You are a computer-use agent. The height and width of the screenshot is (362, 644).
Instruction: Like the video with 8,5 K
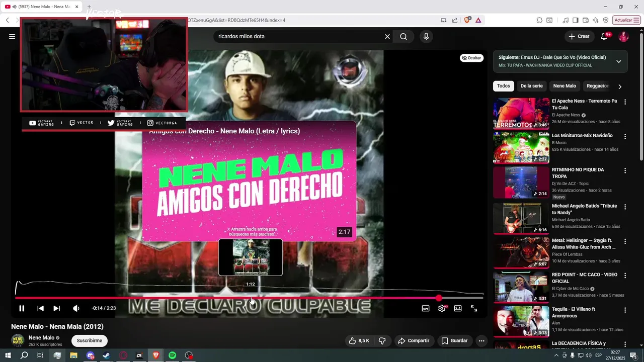tap(359, 341)
